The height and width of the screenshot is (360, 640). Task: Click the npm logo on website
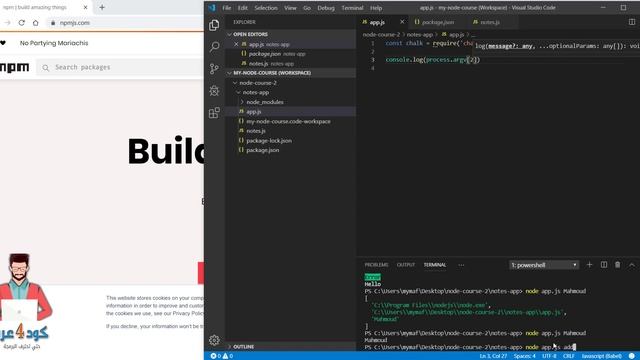click(x=15, y=67)
